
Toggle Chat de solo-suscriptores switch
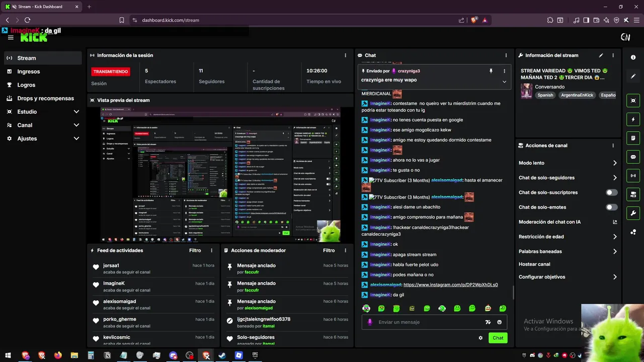[612, 193]
